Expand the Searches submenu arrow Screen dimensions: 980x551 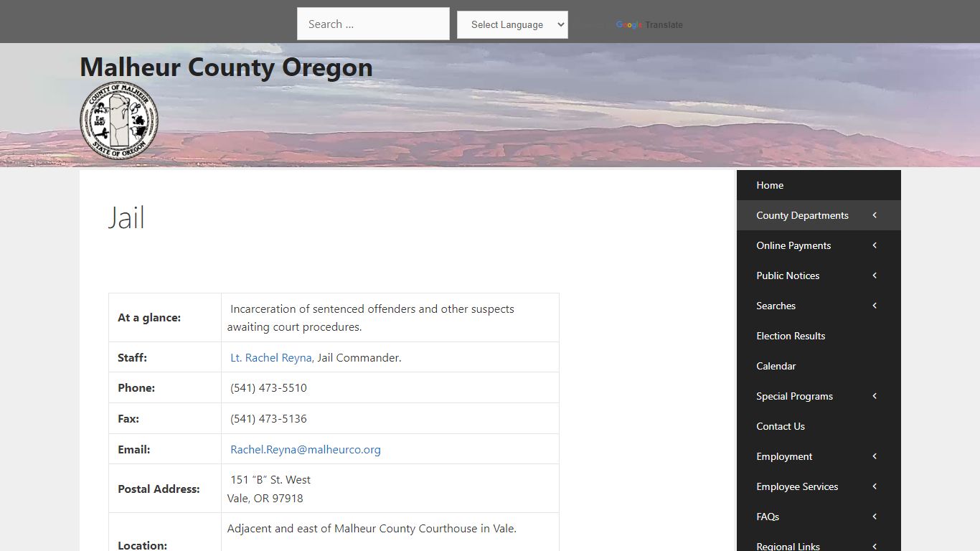point(875,306)
